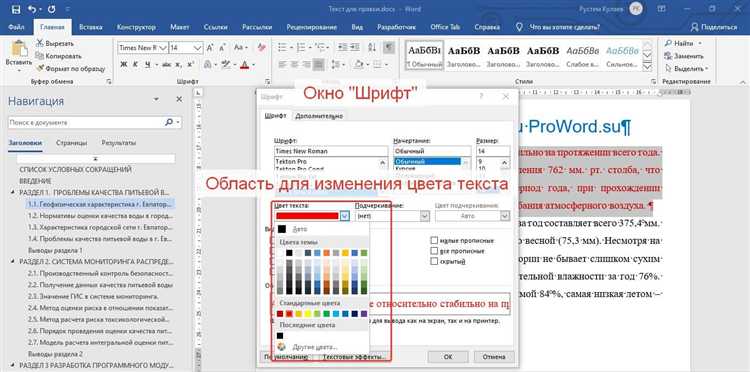Click Другие цвета palette icon
Image resolution: width=750 pixels, height=372 pixels.
[281, 347]
